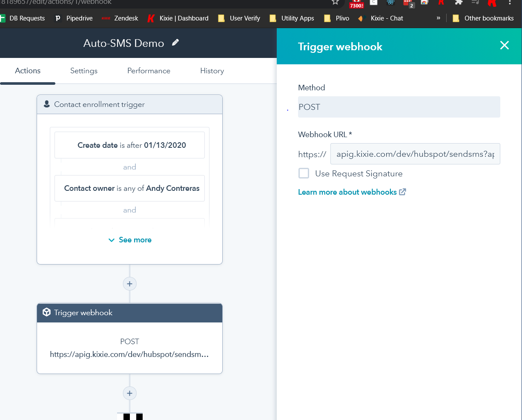
Task: Open the Performance tab
Action: [x=149, y=71]
